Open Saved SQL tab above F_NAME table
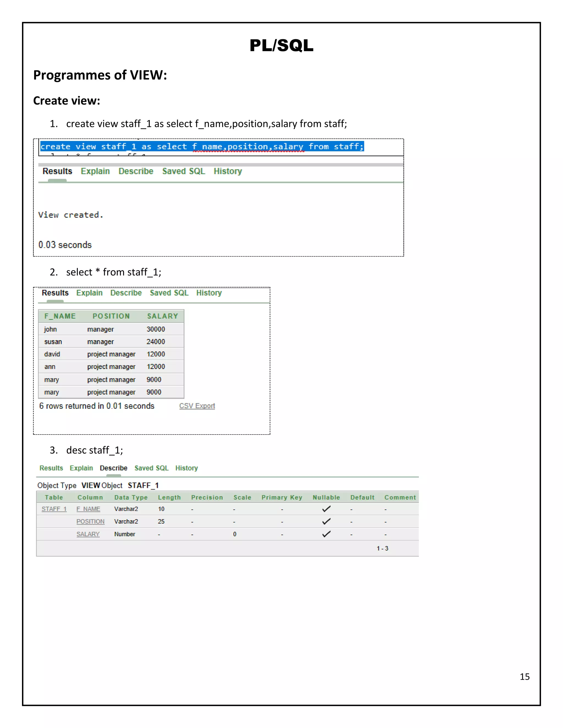This screenshot has width=563, height=728. 169,293
